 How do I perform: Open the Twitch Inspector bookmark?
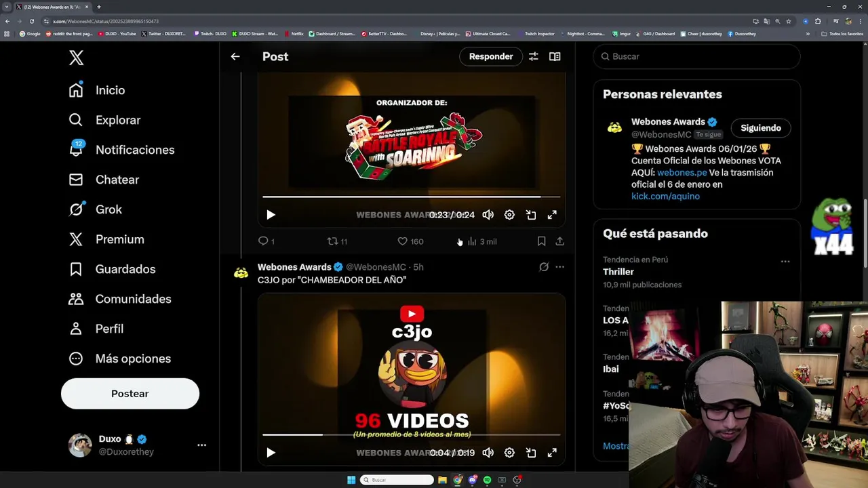536,33
